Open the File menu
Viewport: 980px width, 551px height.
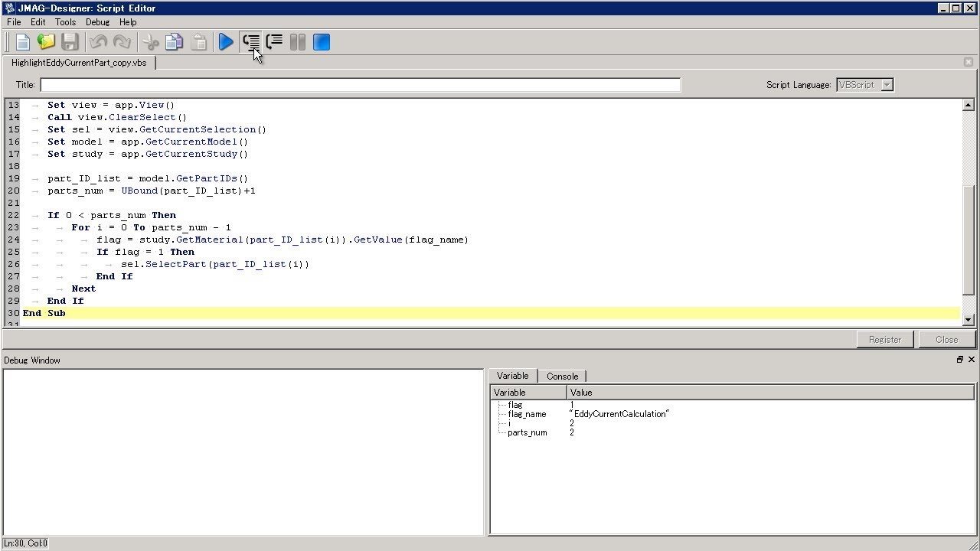click(14, 22)
